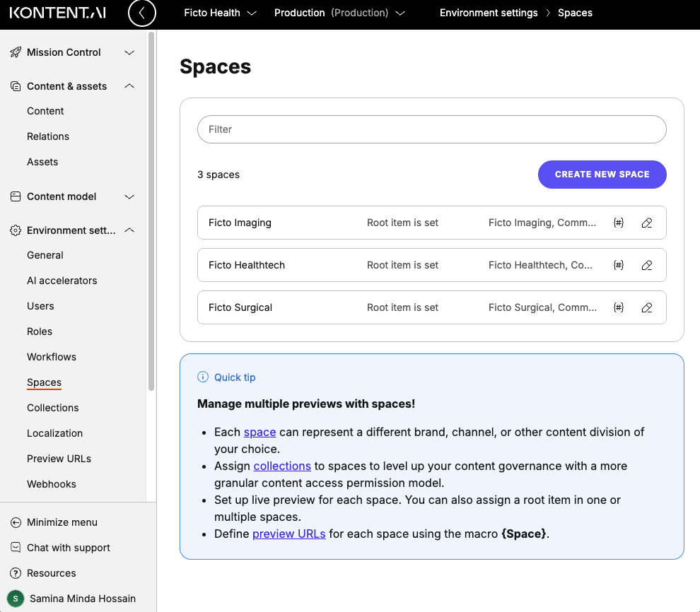The width and height of the screenshot is (700, 612).
Task: Edit Ficto Surgical using the pencil icon
Action: (646, 307)
